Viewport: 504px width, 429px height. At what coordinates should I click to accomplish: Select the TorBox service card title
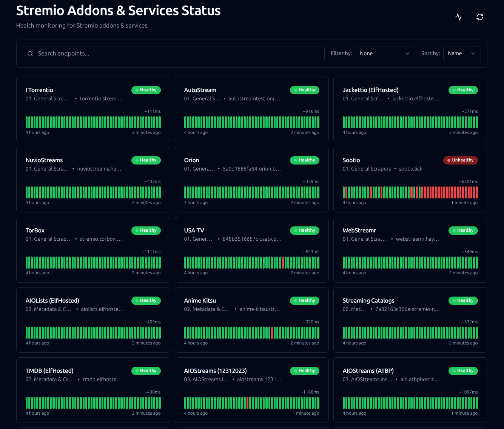pos(35,230)
